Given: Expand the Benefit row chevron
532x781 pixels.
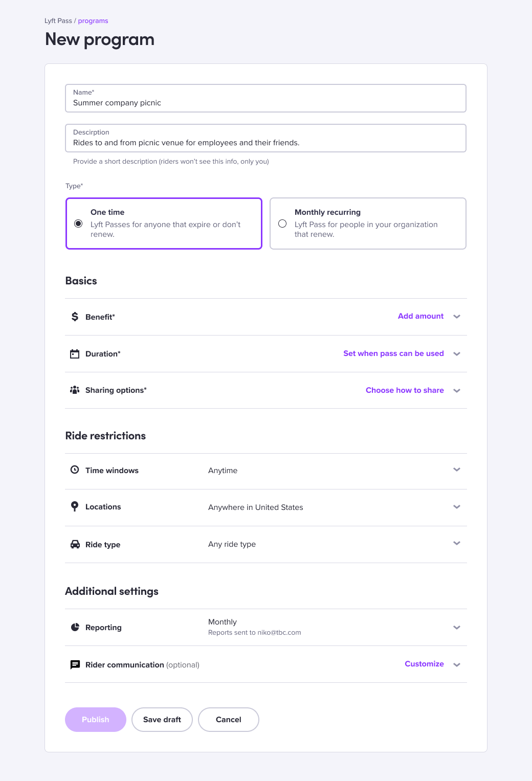Looking at the screenshot, I should (457, 317).
